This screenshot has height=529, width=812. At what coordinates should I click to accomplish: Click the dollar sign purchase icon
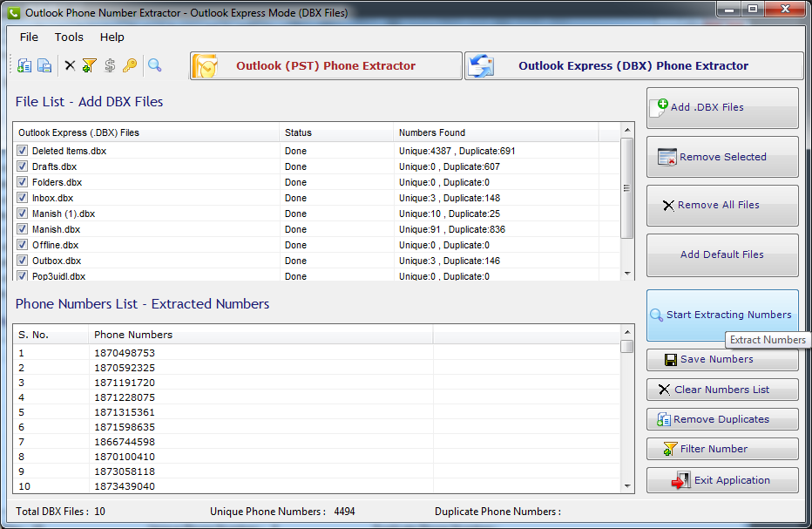click(109, 65)
